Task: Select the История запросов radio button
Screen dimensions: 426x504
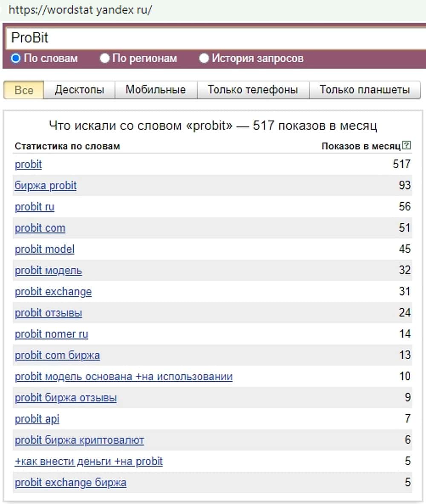Action: [204, 58]
